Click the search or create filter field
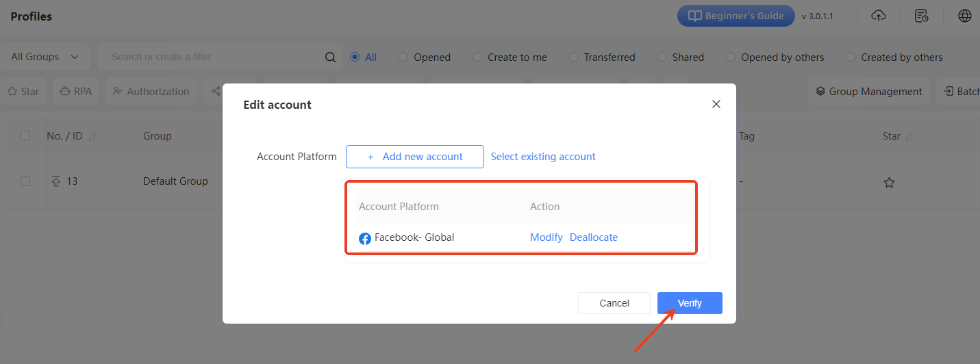 click(212, 57)
